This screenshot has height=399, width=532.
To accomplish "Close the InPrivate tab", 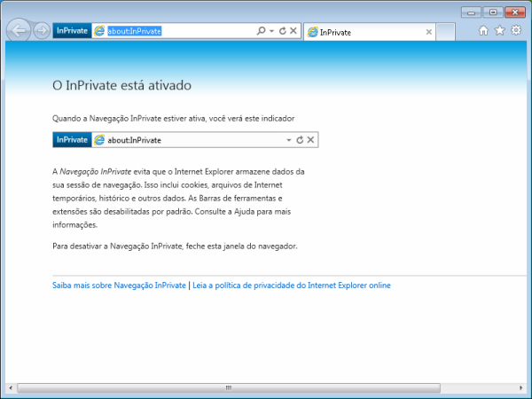I will click(429, 32).
